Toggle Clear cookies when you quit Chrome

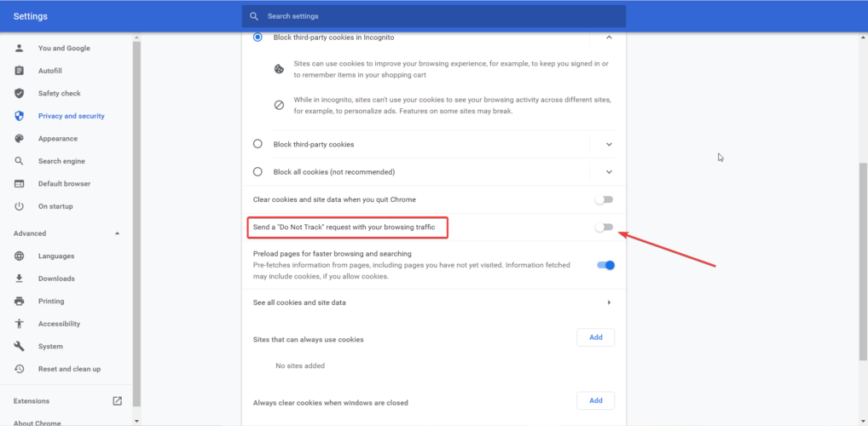(x=605, y=199)
